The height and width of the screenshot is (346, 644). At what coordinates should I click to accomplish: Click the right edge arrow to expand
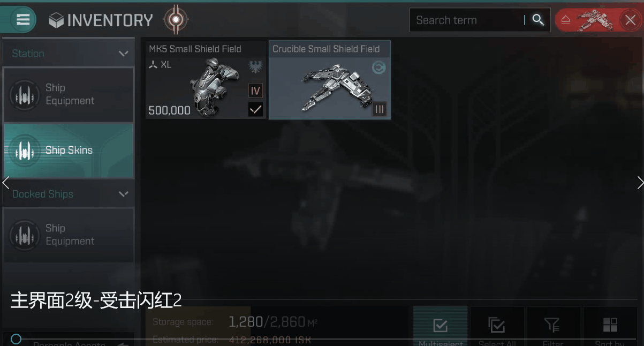tap(640, 183)
